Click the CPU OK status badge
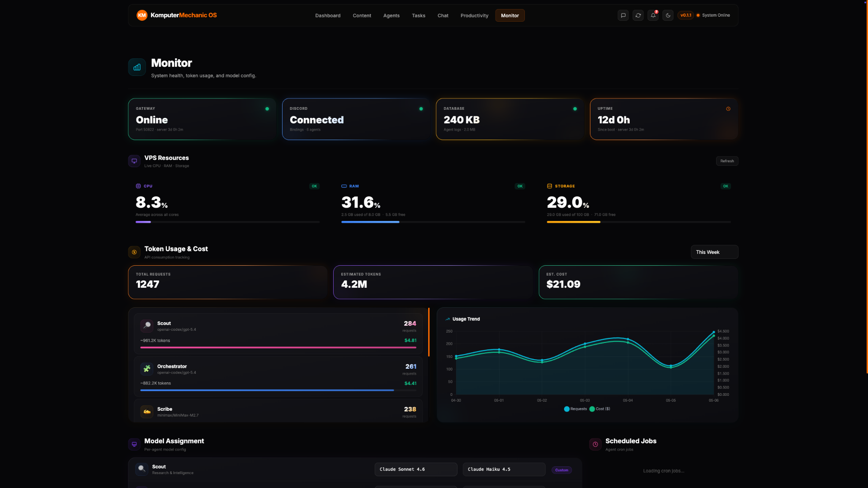Screen dimensions: 868x488 [x=314, y=186]
